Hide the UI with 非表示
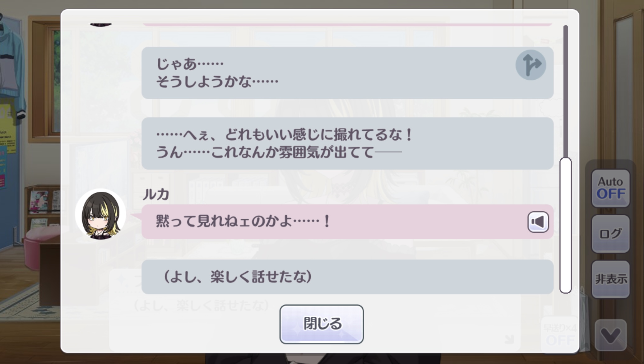Viewport: 644px width, 364px height. click(x=610, y=279)
